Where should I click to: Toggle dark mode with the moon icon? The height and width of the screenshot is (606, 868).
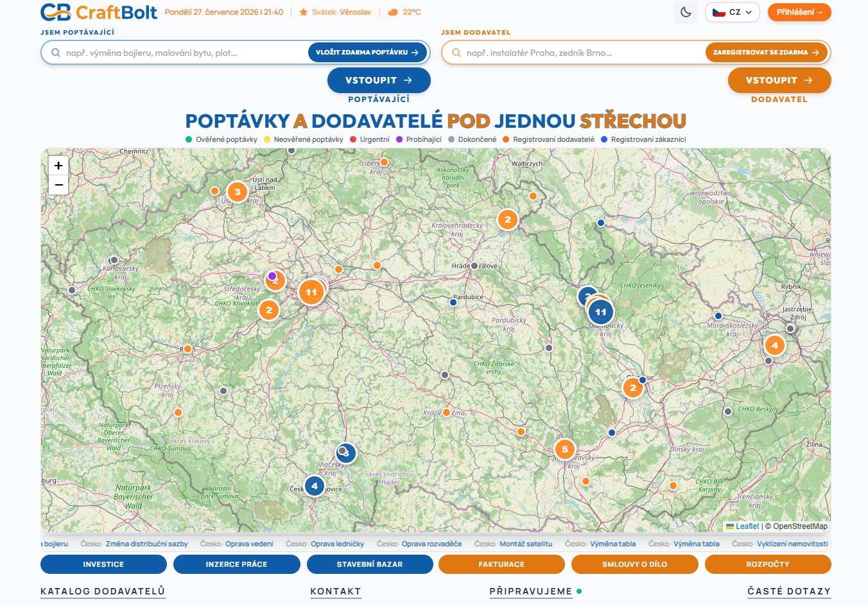686,12
